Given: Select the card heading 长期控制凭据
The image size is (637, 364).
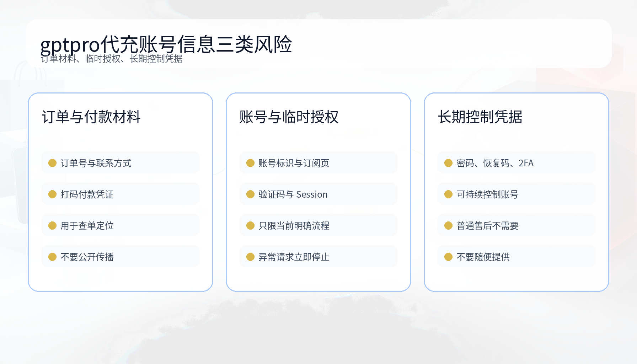Looking at the screenshot, I should click(480, 117).
